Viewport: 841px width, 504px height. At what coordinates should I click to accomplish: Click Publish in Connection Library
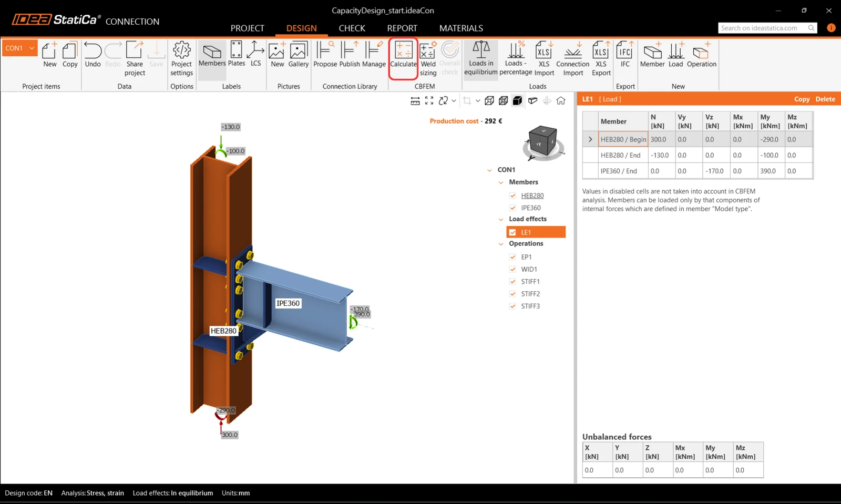coord(350,54)
